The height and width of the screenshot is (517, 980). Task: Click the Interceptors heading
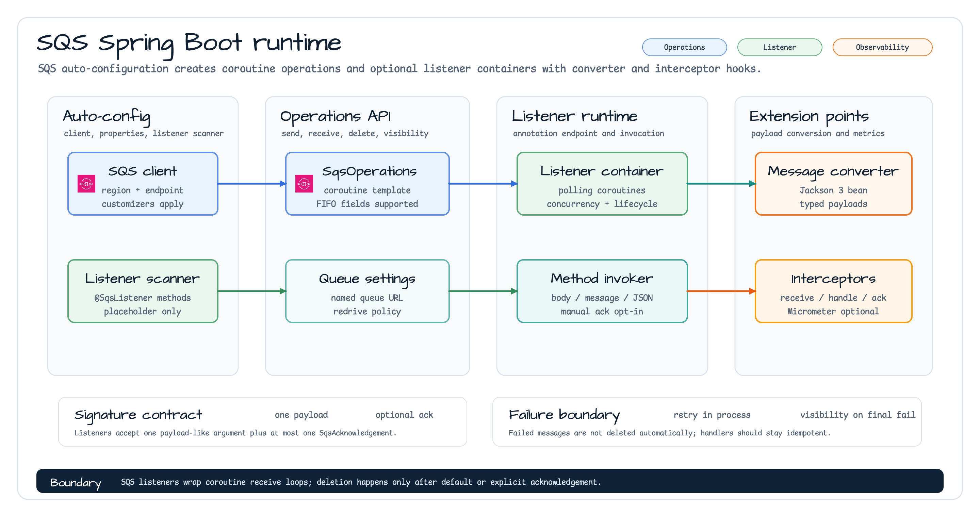coord(833,279)
